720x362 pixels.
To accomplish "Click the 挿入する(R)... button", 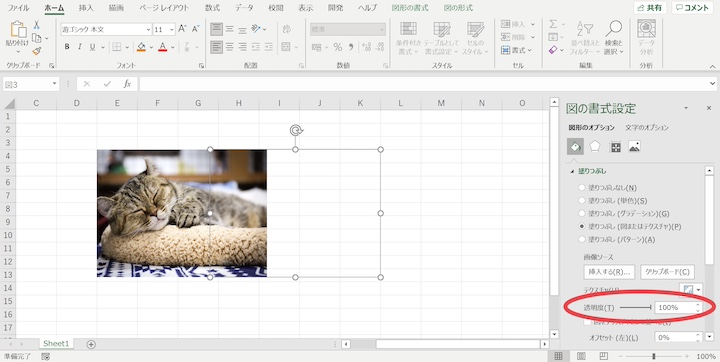I will point(609,272).
